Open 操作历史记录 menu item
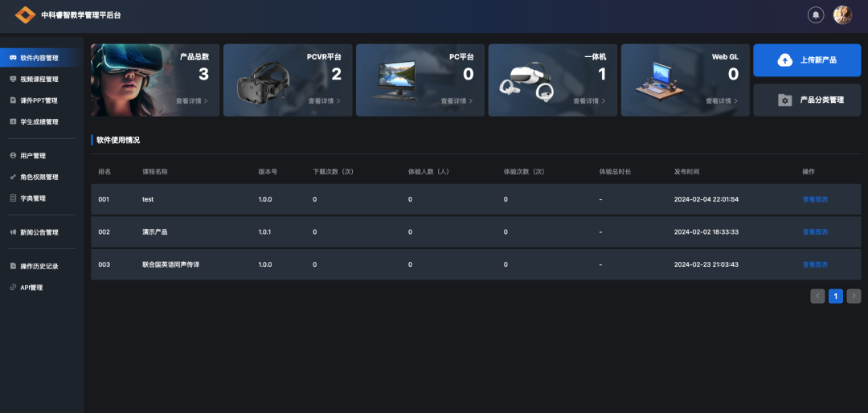The image size is (868, 413). pyautogui.click(x=39, y=266)
